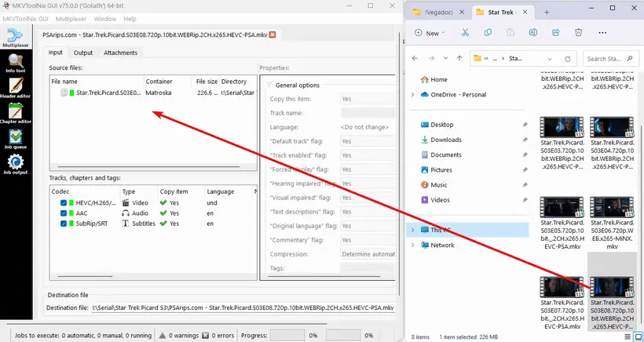The image size is (644, 342).
Task: Open the Chapter editor tool
Action: tap(16, 114)
